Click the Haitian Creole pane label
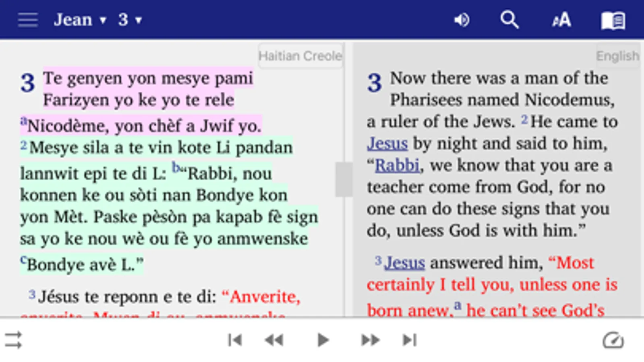This screenshot has width=644, height=362. coord(300,56)
